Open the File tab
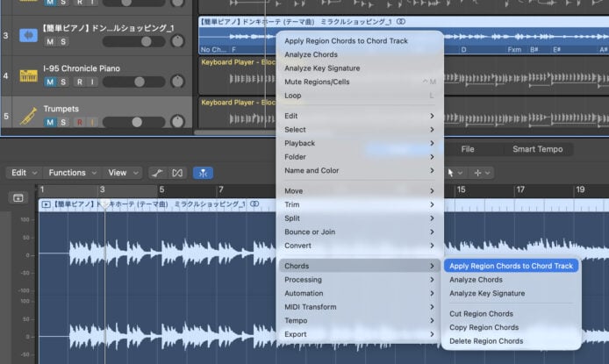This screenshot has width=609, height=364. 468,149
